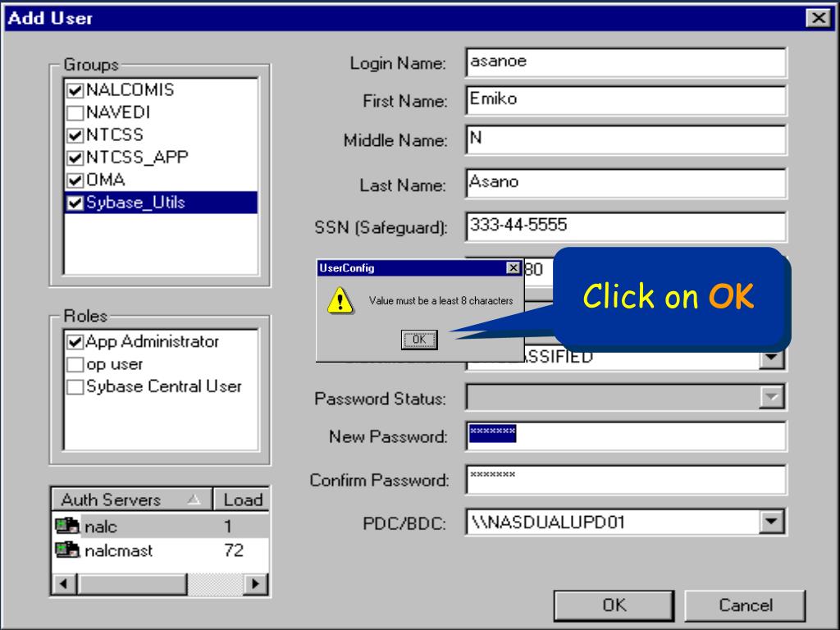Viewport: 840px width, 630px height.
Task: Click Cancel button in Add User dialog
Action: click(x=745, y=605)
